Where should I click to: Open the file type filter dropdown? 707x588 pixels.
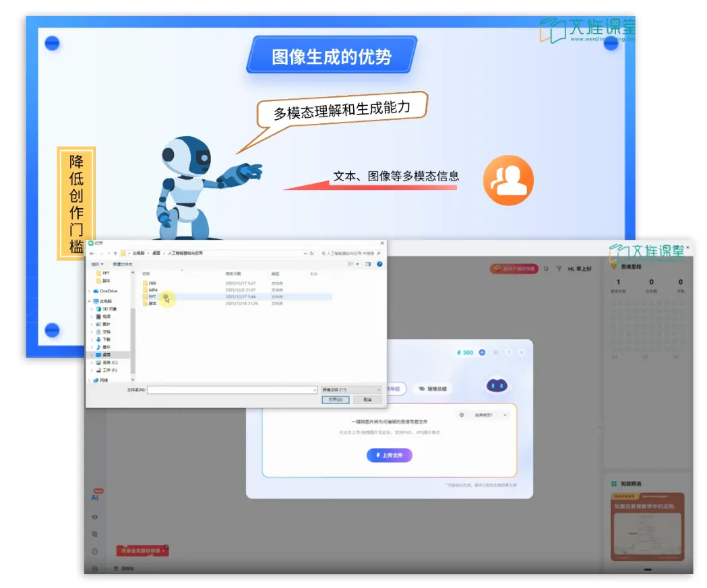coord(351,390)
